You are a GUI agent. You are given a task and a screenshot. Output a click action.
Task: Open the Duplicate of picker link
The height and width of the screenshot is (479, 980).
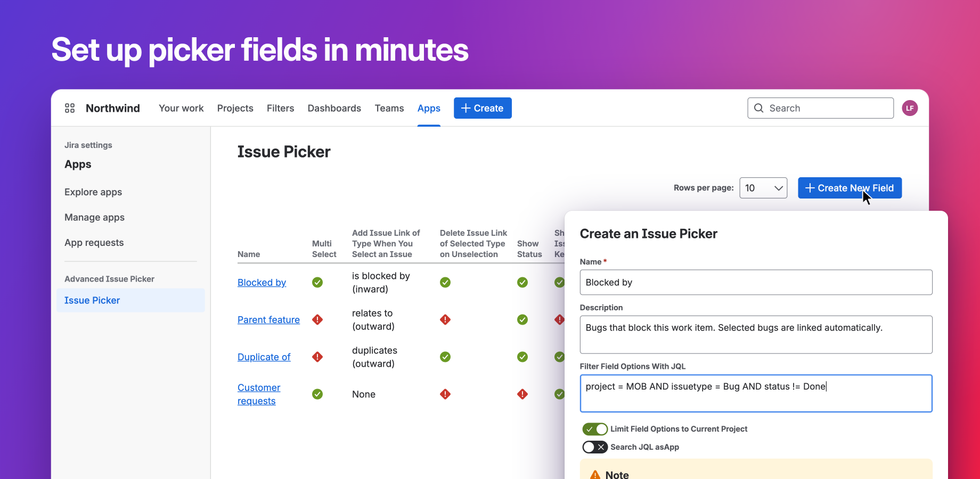point(264,357)
